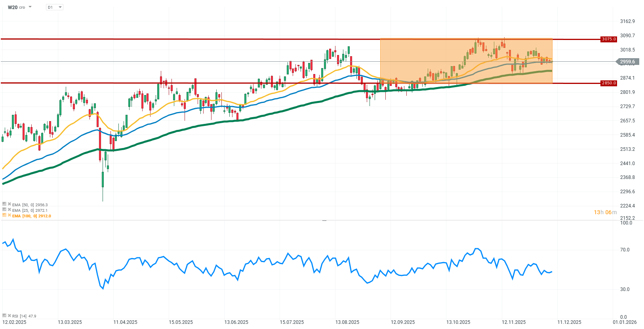
Task: Click the 3162.9 price axis label
Action: 627,21
